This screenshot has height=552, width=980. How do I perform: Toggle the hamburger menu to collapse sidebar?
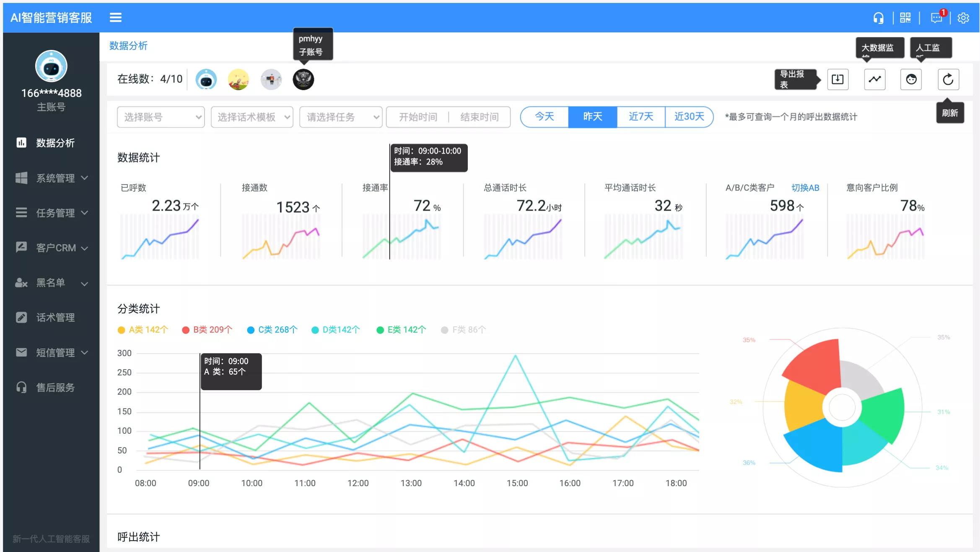click(x=115, y=18)
